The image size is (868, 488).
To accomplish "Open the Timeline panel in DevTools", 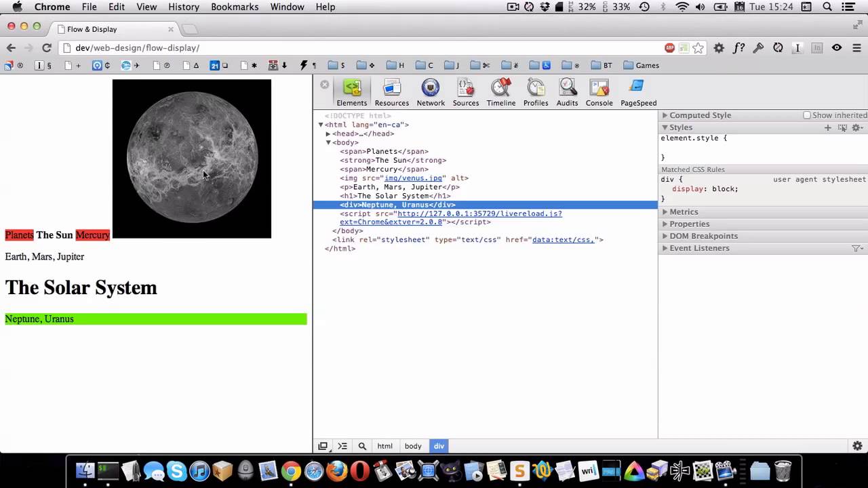I will [x=501, y=93].
